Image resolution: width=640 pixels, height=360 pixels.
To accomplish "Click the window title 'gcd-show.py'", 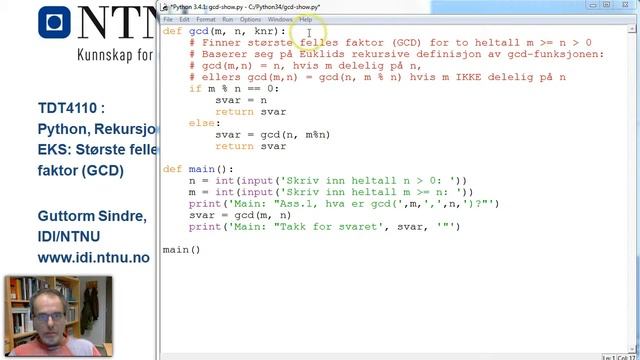I will pos(246,7).
